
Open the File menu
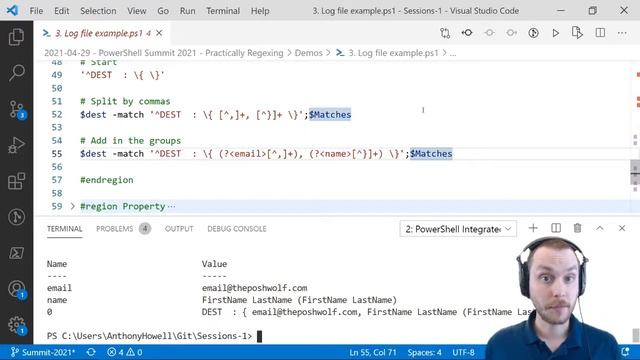(36, 11)
